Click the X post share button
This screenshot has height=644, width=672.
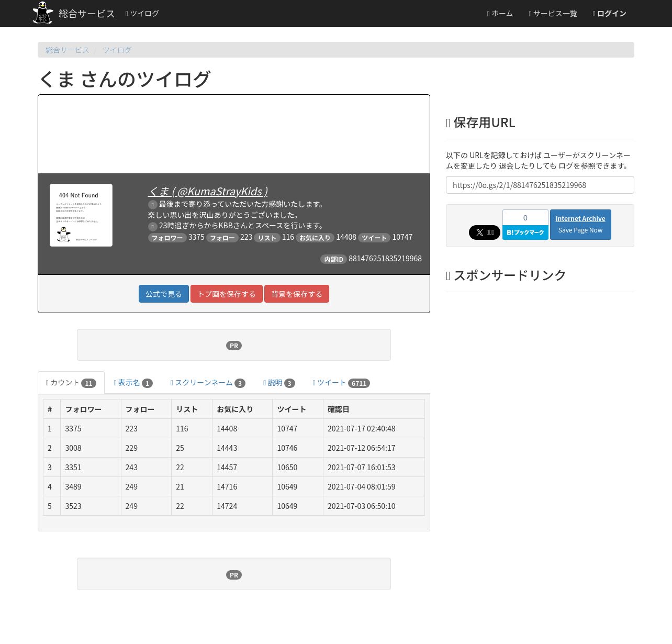[x=484, y=232]
